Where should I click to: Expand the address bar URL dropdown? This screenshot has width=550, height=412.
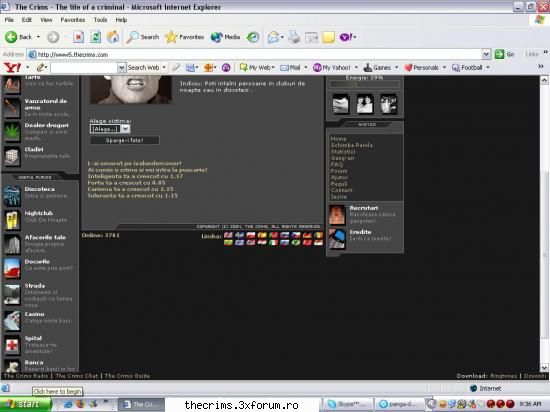[x=486, y=54]
